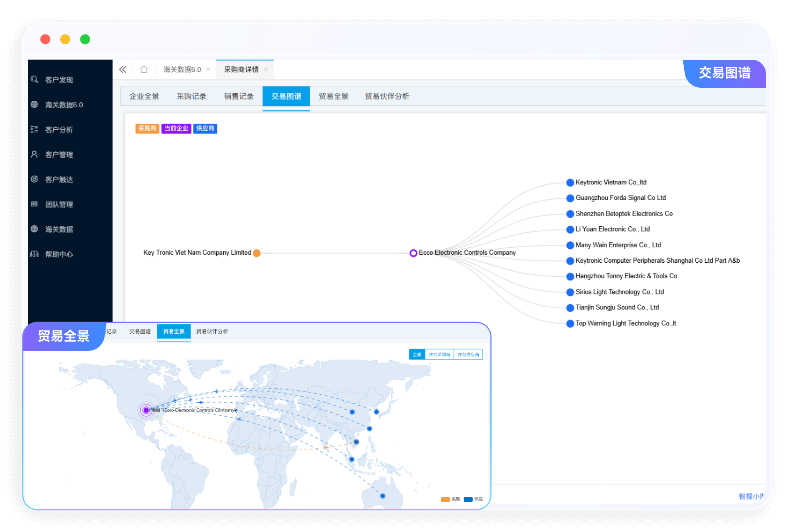Open 海关数据6.0 globe icon in sidebar
Image resolution: width=794 pixels, height=532 pixels.
tap(35, 105)
